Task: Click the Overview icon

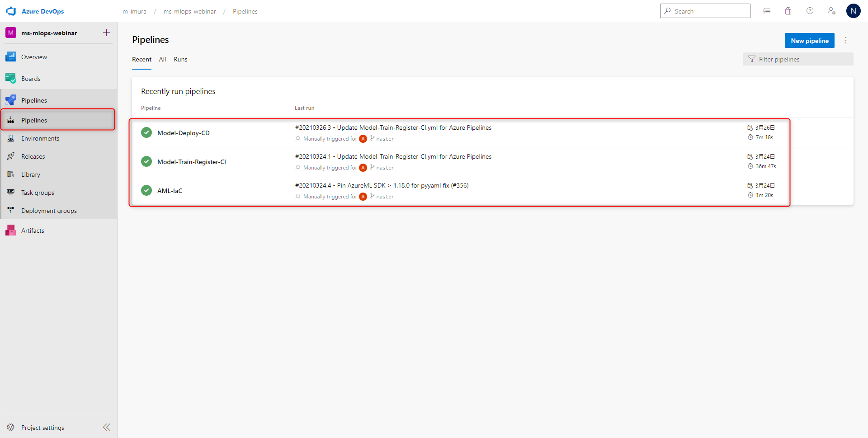Action: [11, 57]
